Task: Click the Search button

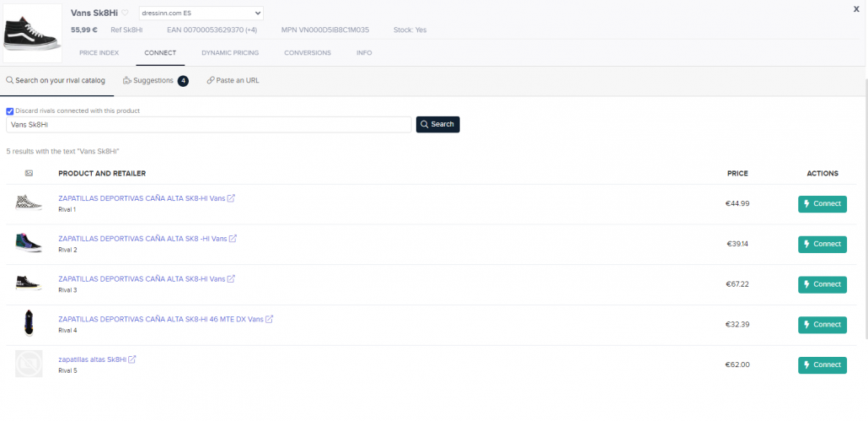Action: point(438,125)
